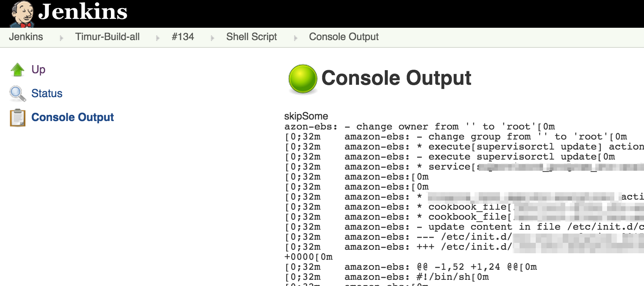The height and width of the screenshot is (286, 644).
Task: Click the green Up arrow icon
Action: pyautogui.click(x=17, y=70)
